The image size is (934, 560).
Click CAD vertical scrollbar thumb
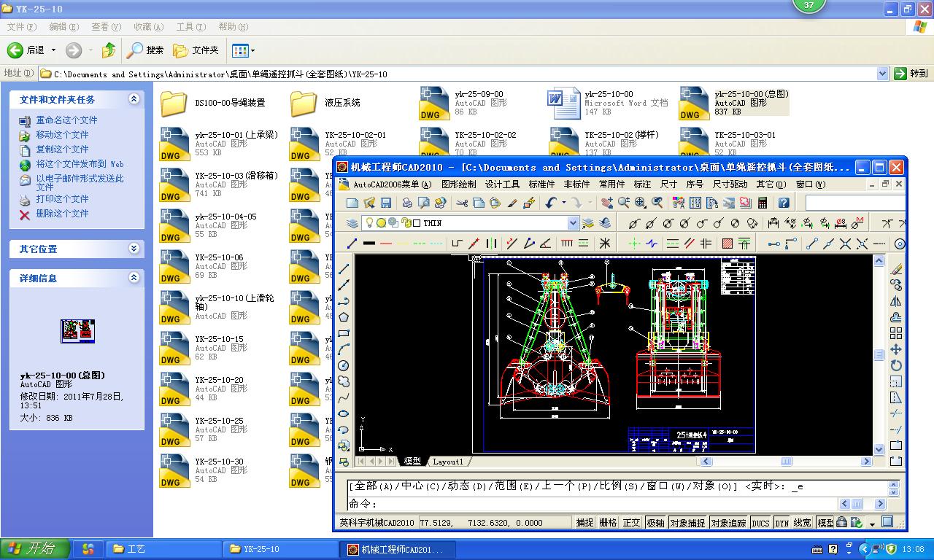(x=879, y=355)
